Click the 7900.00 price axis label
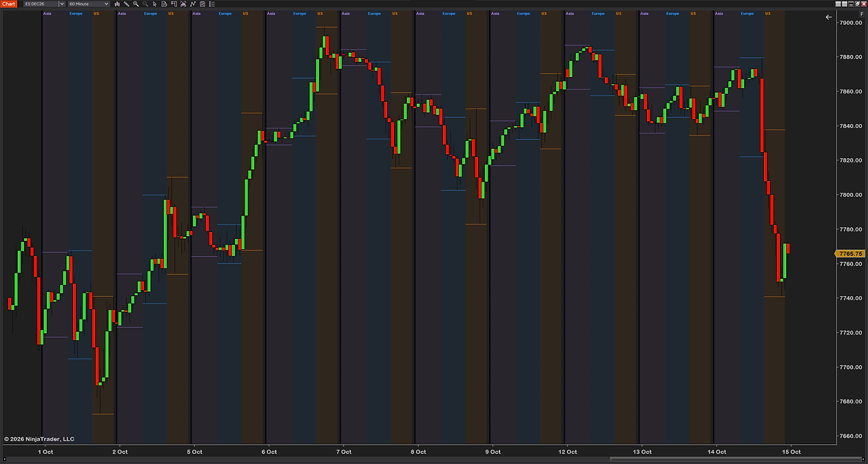Viewport: 868px width, 464px height. pyautogui.click(x=851, y=23)
